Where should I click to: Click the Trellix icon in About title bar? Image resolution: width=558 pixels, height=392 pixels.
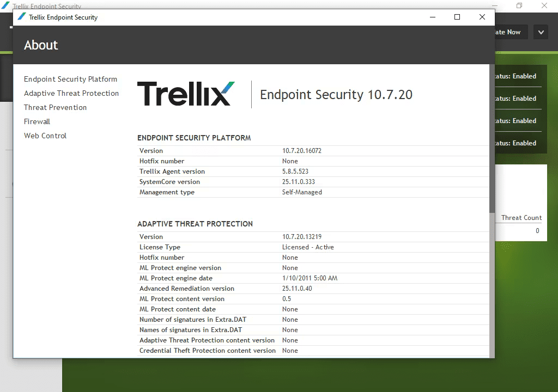[22, 17]
